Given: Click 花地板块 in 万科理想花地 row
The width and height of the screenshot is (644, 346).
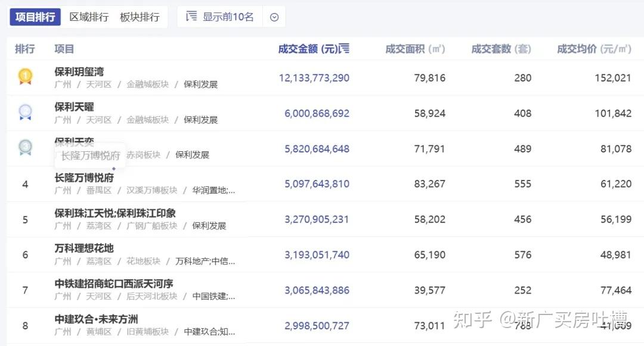Looking at the screenshot, I should [143, 261].
